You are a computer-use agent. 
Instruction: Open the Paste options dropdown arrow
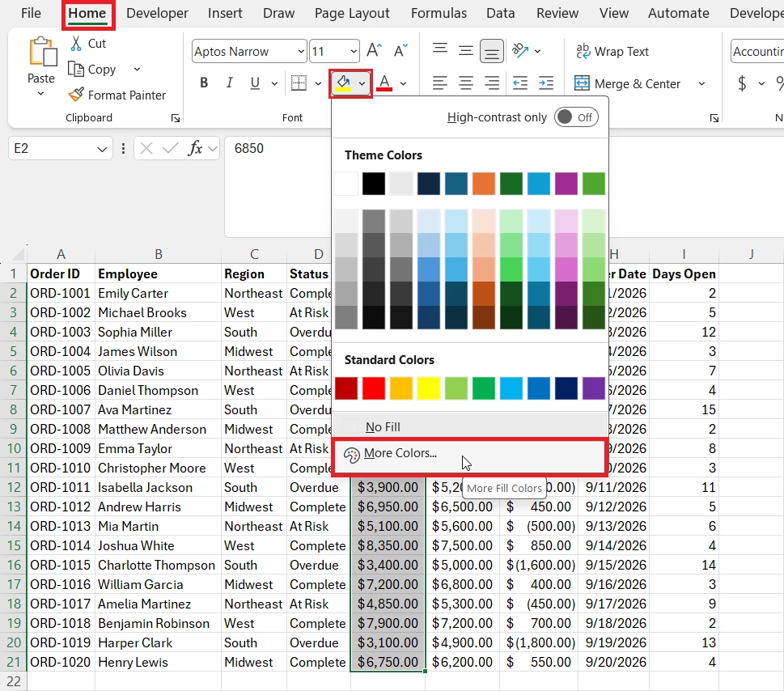pyautogui.click(x=41, y=94)
